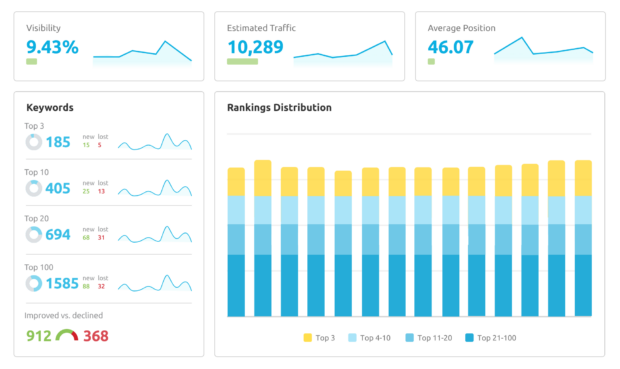Click the Average Position sparkline chart

[543, 49]
